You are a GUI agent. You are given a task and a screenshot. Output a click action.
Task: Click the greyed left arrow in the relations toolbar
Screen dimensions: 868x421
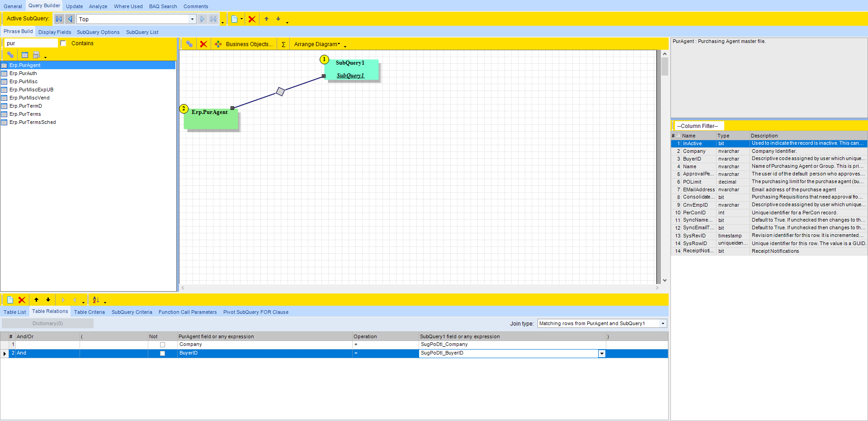click(x=75, y=300)
